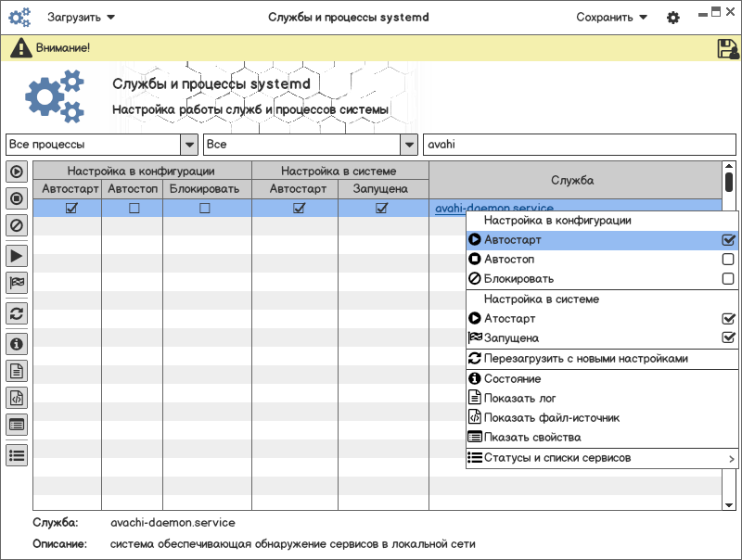Click the circled play Autostart icon in left toolbar

pos(17,172)
